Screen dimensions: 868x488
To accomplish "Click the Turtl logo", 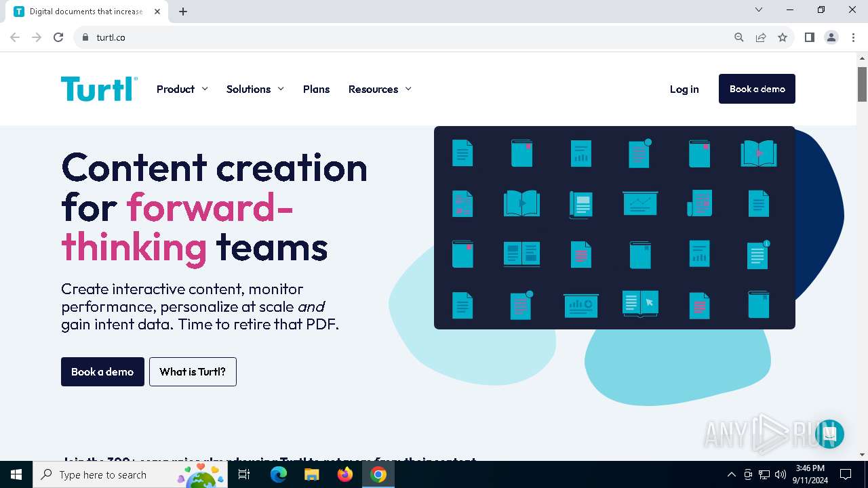I will coord(99,89).
